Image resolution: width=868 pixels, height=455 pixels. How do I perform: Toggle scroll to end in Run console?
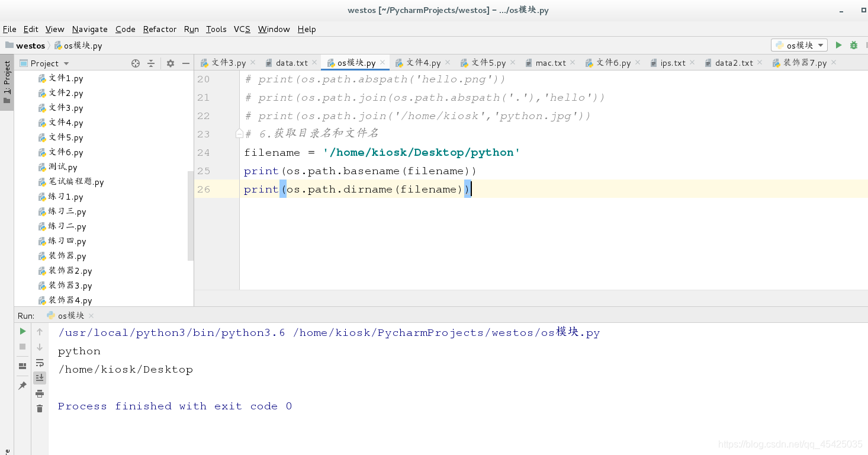(40, 377)
